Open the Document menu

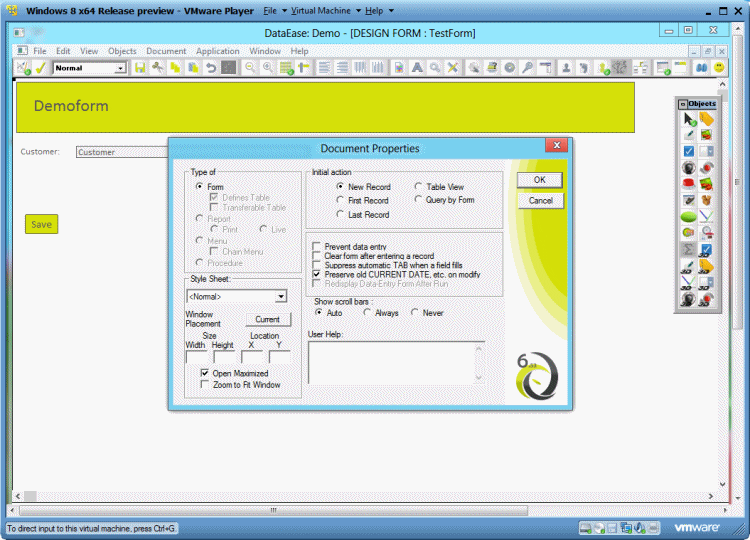click(166, 51)
